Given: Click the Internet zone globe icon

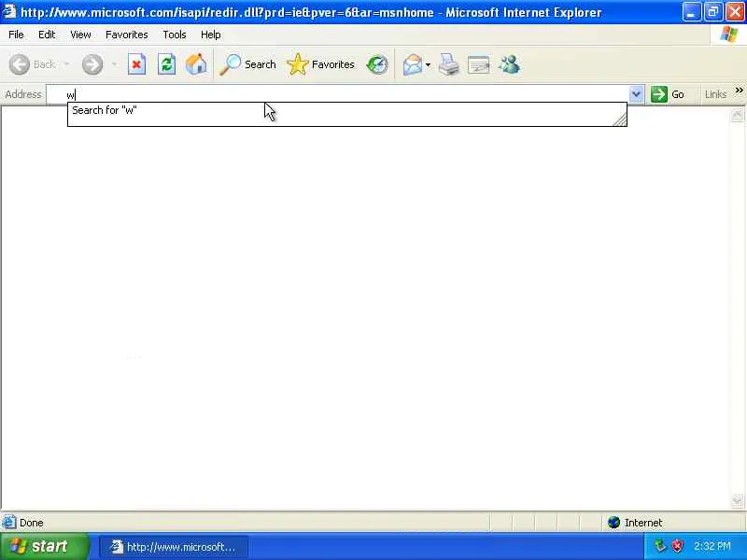Looking at the screenshot, I should click(613, 523).
